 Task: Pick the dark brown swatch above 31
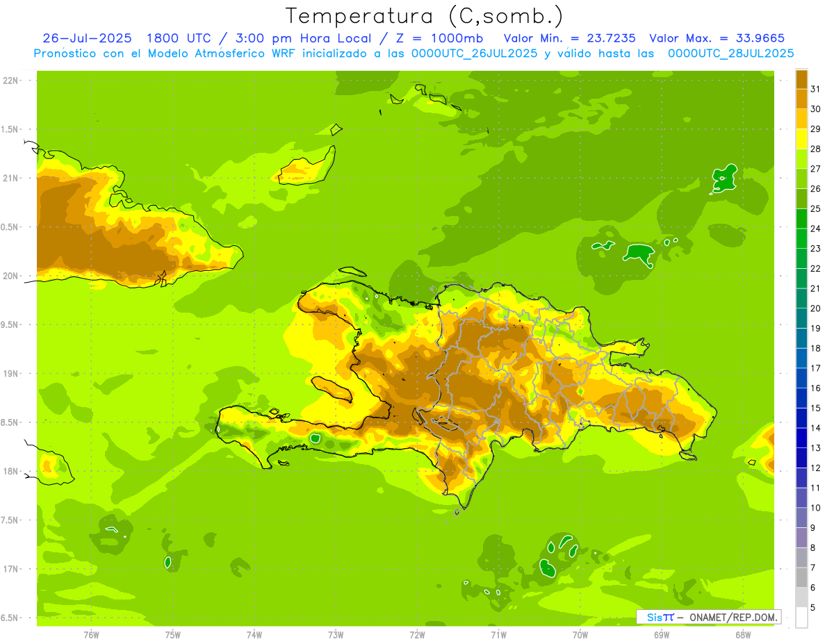coord(801,79)
